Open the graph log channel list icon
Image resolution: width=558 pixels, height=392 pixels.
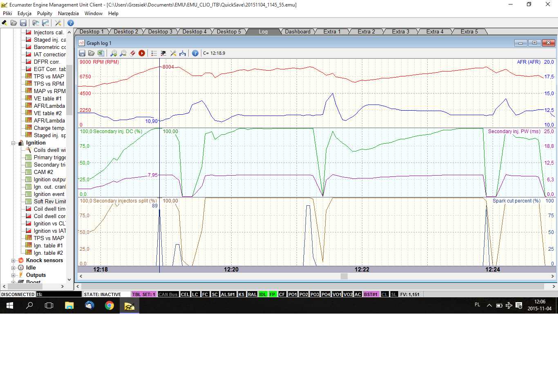[x=154, y=53]
